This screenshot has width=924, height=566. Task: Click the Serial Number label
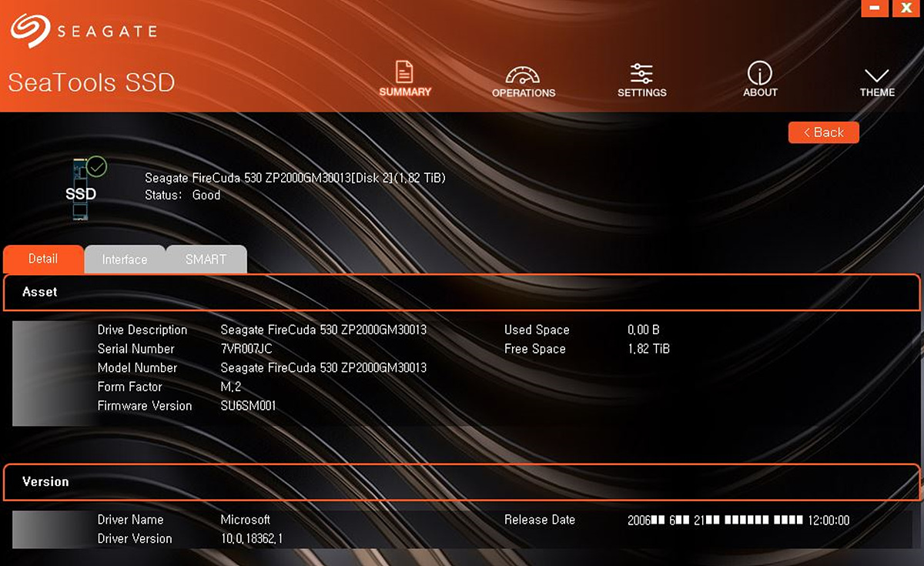coord(136,349)
